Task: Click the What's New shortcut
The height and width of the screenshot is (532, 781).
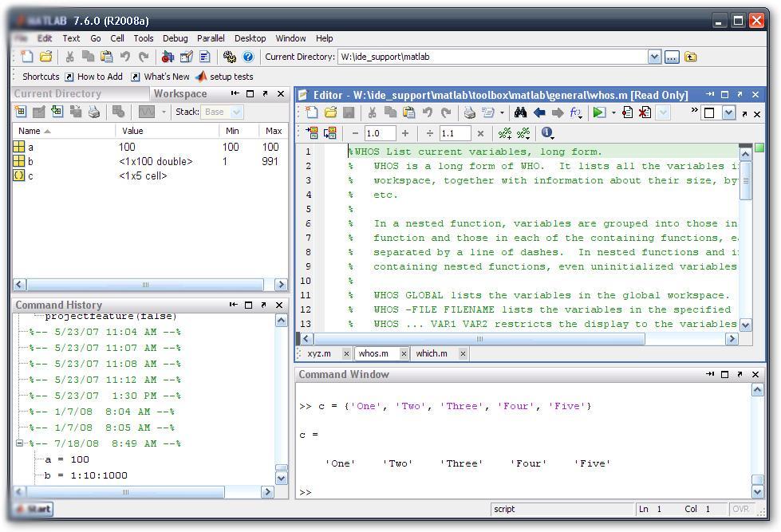Action: click(x=160, y=77)
